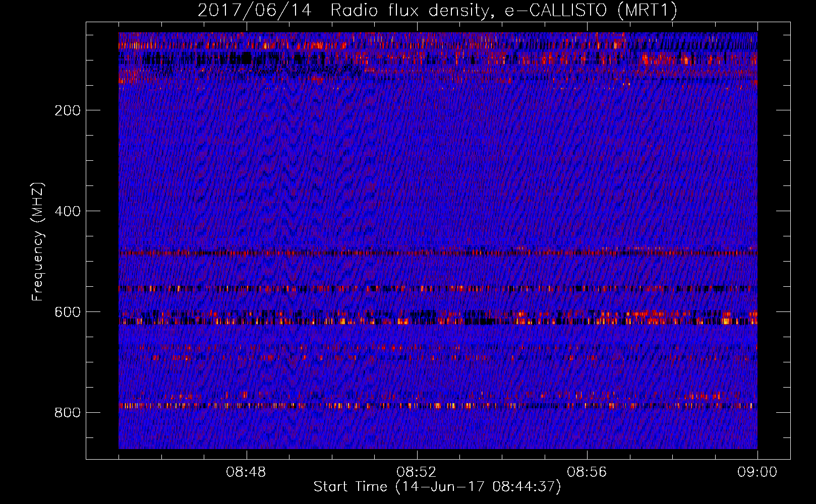Click the 200 frequency tick label
This screenshot has height=504, width=816.
68,110
